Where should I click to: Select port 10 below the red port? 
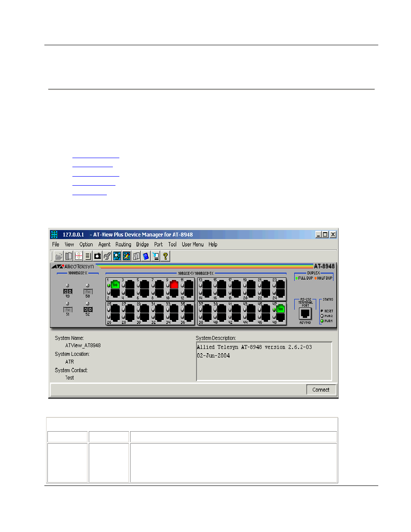click(x=174, y=293)
